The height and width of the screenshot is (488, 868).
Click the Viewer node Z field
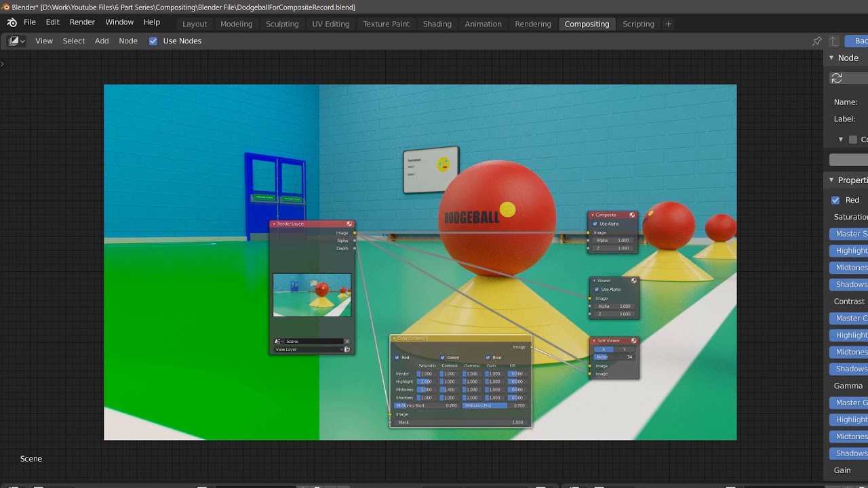tap(614, 314)
